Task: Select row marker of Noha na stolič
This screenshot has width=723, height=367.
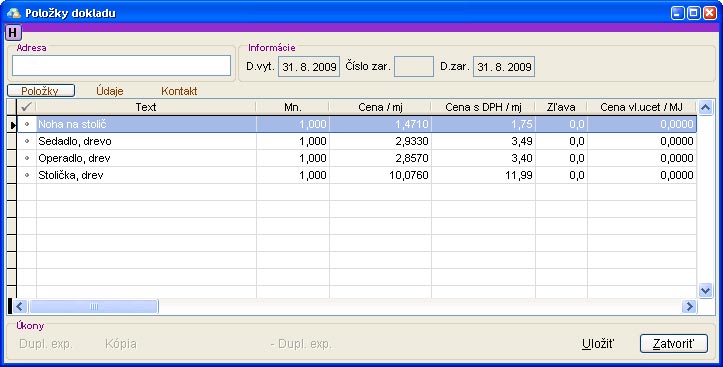Action: (12, 124)
